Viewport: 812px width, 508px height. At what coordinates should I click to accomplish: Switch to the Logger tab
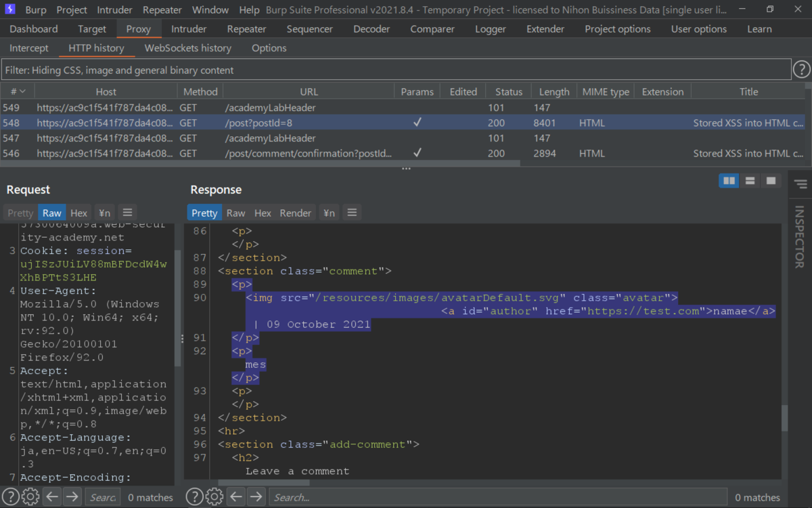coord(491,29)
